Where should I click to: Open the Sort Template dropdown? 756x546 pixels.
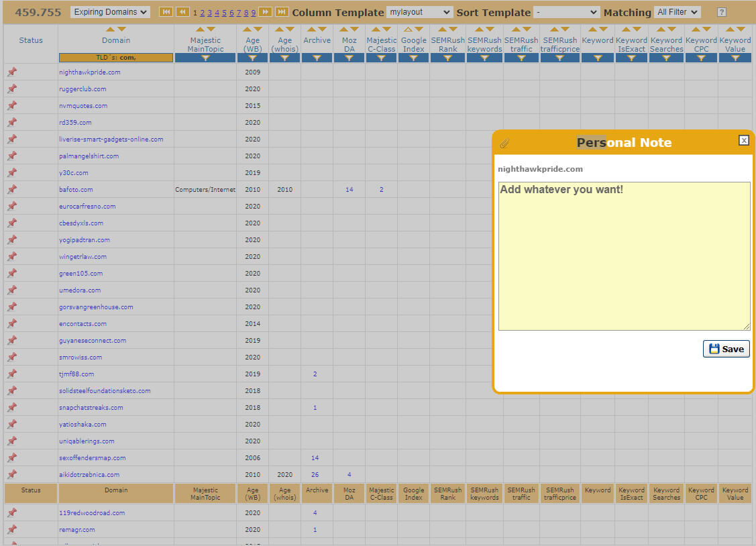point(566,12)
